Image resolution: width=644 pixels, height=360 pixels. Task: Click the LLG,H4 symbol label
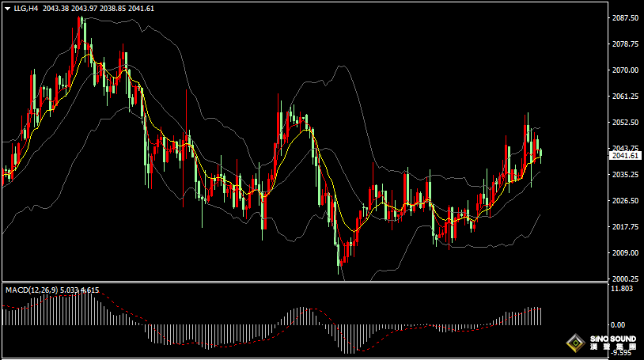pos(26,8)
